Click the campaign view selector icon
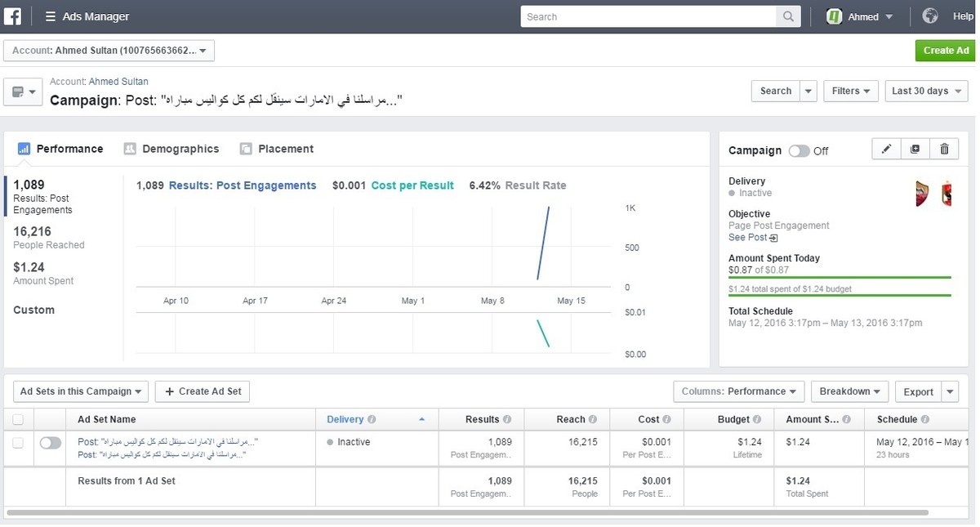This screenshot has height=527, width=980. pyautogui.click(x=22, y=92)
